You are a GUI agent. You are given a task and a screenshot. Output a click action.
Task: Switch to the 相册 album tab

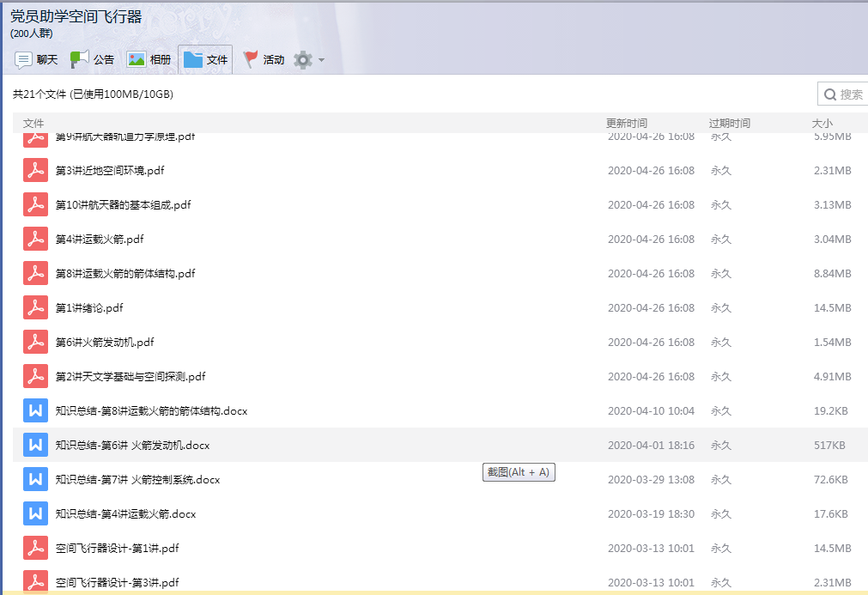click(x=149, y=60)
